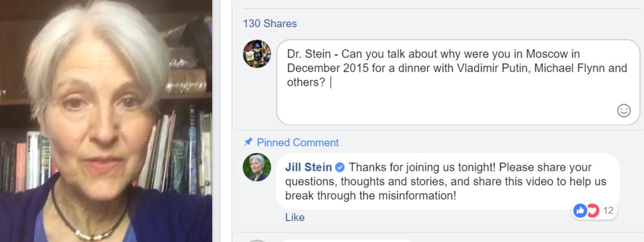
Task: Open the emoji picker smiley icon
Action: coord(624,111)
